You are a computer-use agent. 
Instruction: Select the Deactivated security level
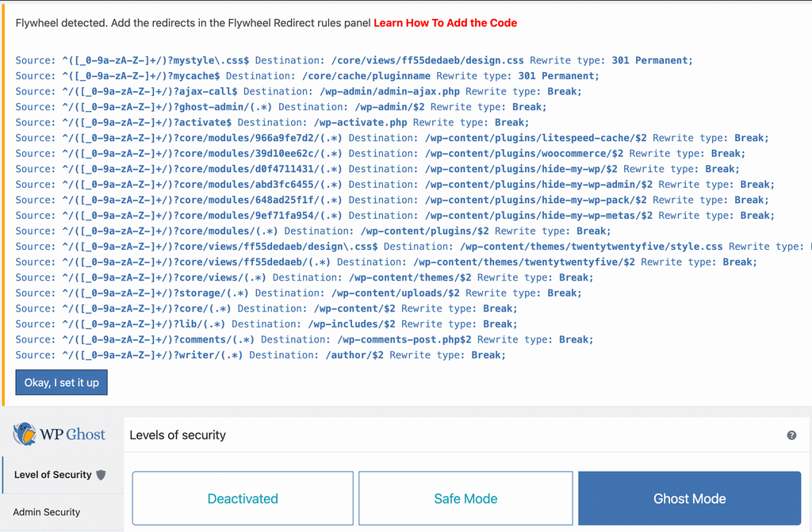click(243, 499)
